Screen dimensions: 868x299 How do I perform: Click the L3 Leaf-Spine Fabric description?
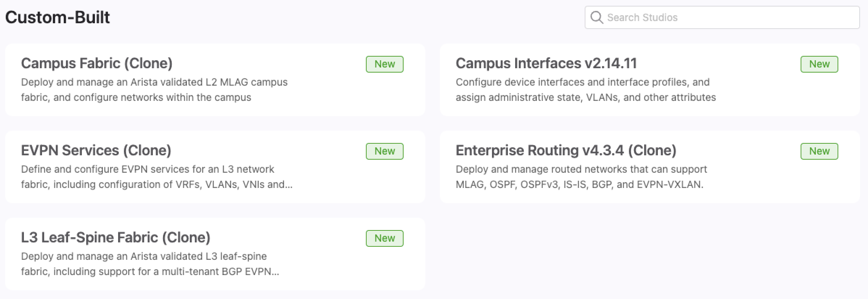point(150,264)
